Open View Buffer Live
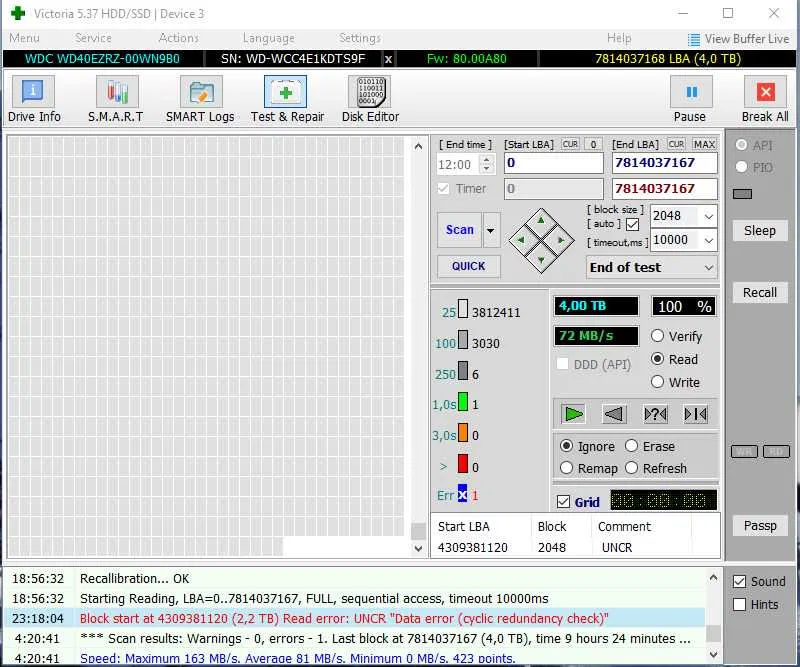The height and width of the screenshot is (667, 800). tap(738, 39)
